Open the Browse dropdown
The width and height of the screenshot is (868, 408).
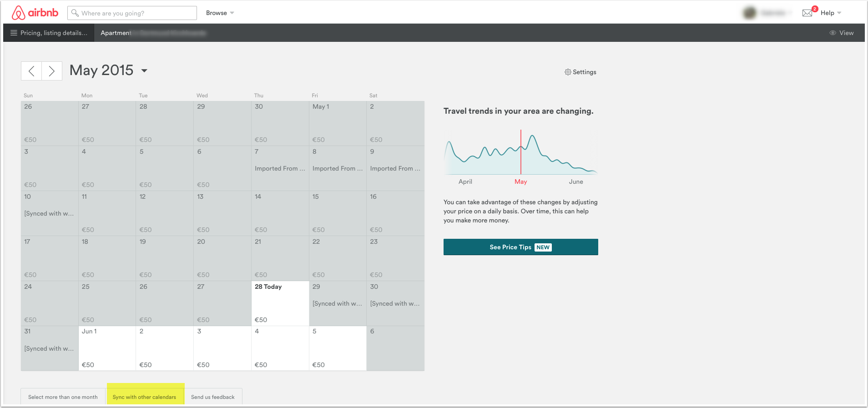[x=220, y=13]
